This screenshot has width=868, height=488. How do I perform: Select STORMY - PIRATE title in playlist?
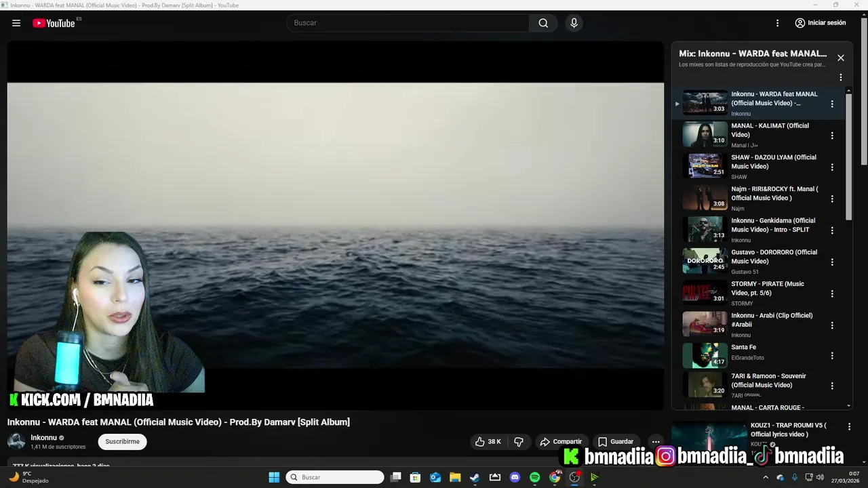pyautogui.click(x=768, y=288)
